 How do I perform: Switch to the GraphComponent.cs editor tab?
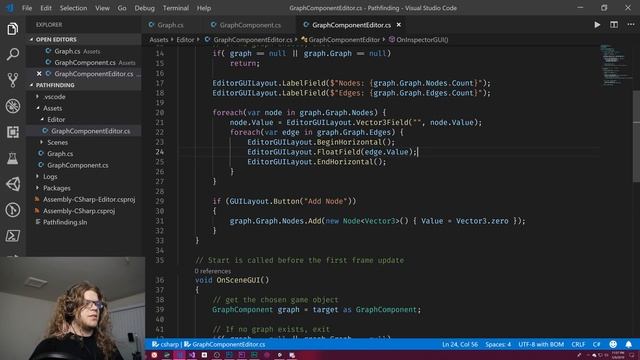tap(250, 25)
